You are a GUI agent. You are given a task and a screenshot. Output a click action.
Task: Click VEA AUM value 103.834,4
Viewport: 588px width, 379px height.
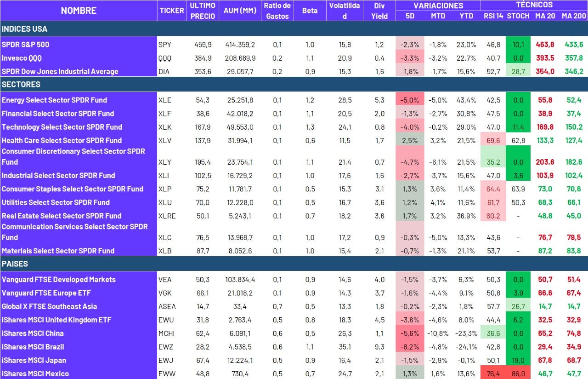(x=240, y=279)
